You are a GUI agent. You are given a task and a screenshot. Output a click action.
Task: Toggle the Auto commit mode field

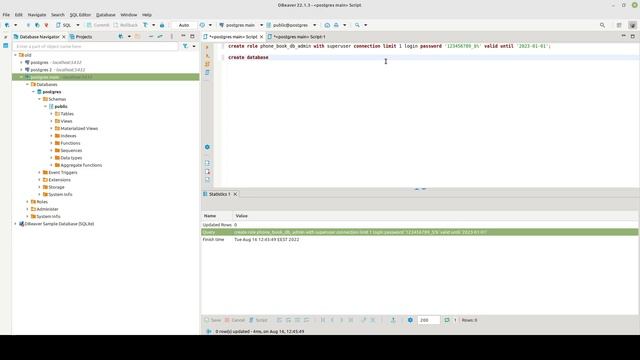(x=184, y=25)
